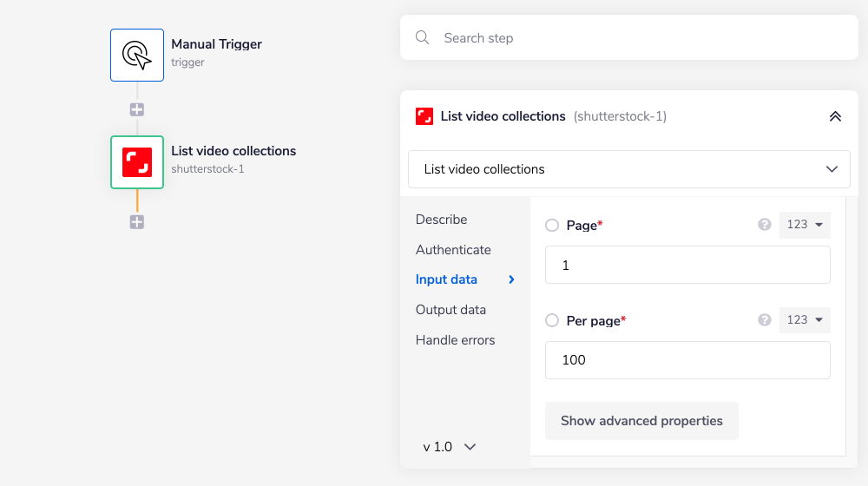Open the v 1.0 version dropdown
This screenshot has width=868, height=486.
pyautogui.click(x=450, y=447)
